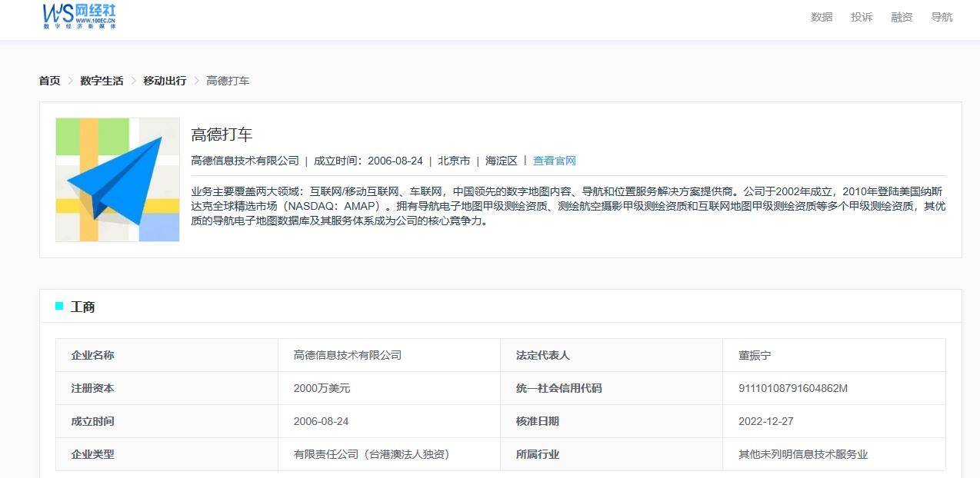Open the 投诉 nav item

pos(862,17)
